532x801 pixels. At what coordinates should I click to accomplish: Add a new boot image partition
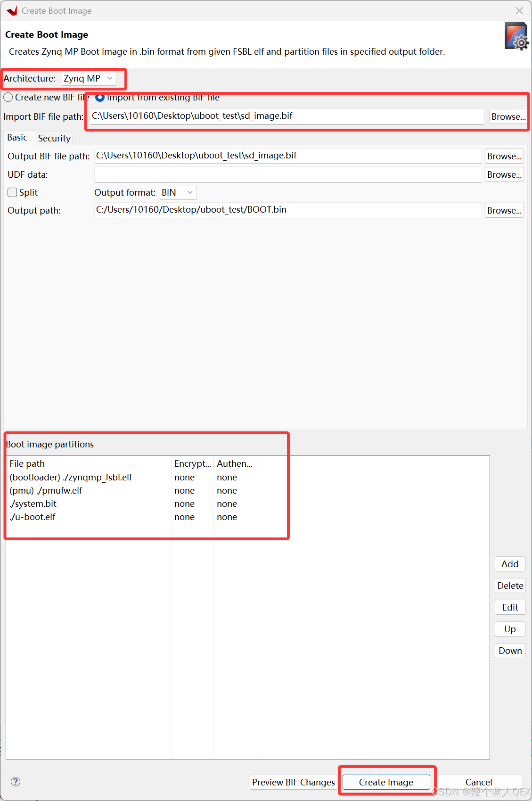pyautogui.click(x=510, y=564)
